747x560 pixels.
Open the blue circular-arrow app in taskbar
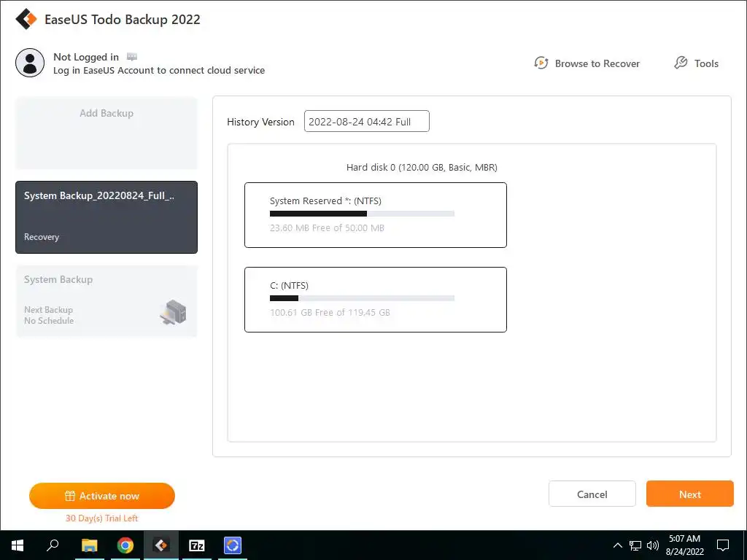[x=233, y=545]
